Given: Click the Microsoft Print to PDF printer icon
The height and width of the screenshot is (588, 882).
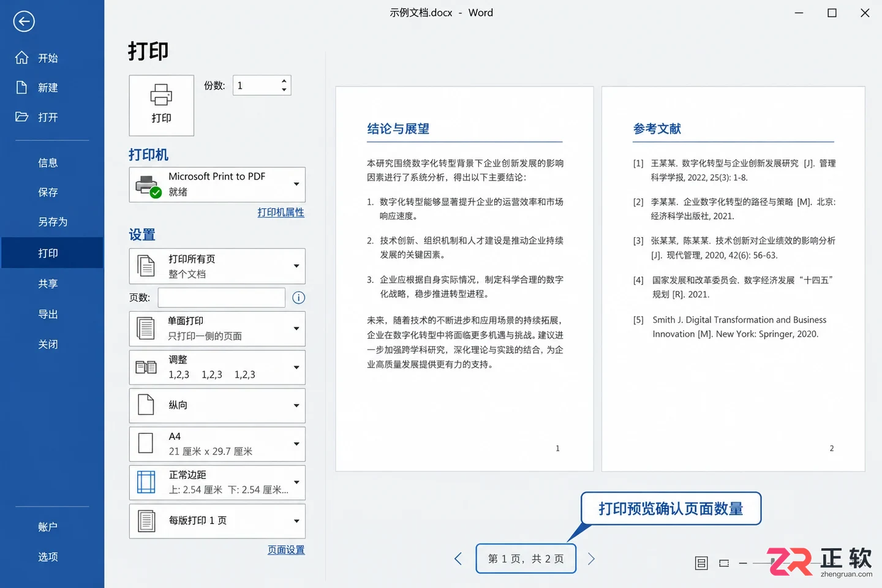Looking at the screenshot, I should 148,186.
